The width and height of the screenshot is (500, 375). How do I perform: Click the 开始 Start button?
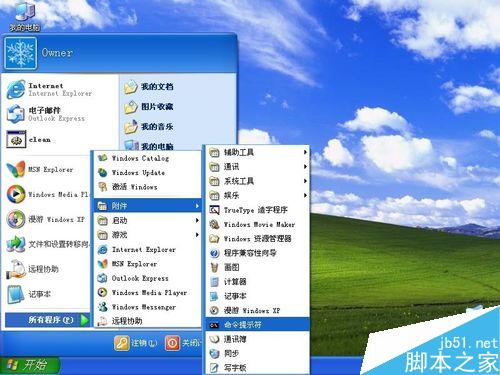(29, 366)
